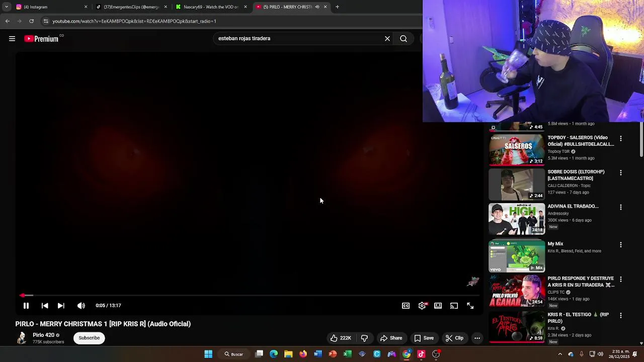
Task: Open File Explorer from taskbar
Action: click(x=288, y=354)
